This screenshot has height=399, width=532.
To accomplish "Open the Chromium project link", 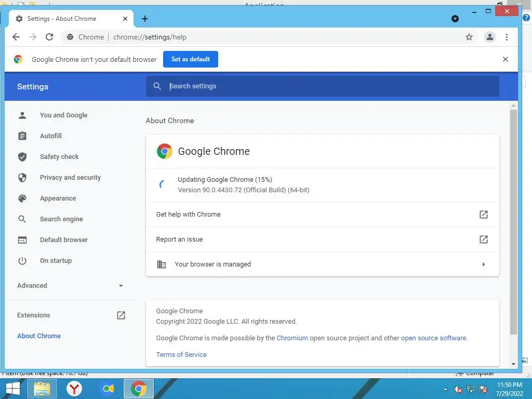I will click(292, 338).
